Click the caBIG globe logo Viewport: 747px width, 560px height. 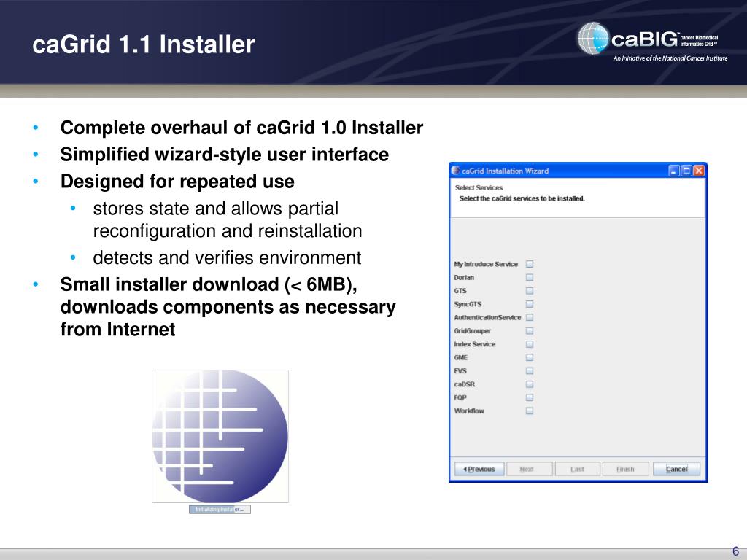594,38
